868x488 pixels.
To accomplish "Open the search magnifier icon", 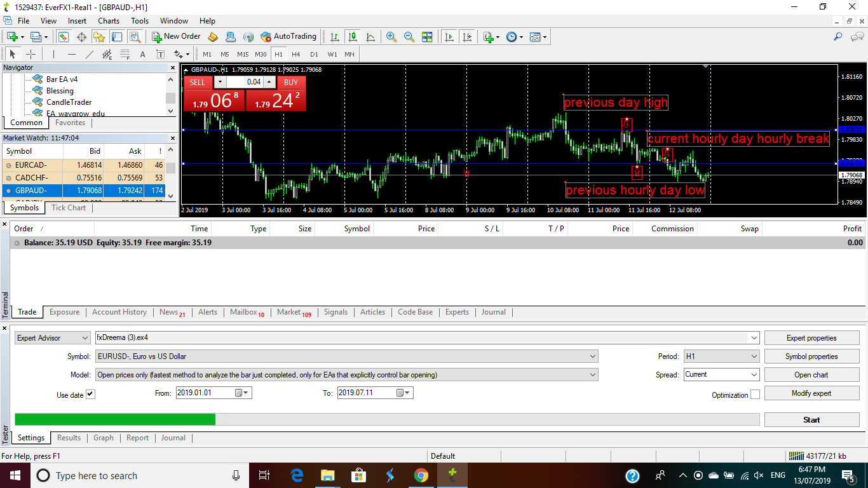I will pos(839,37).
